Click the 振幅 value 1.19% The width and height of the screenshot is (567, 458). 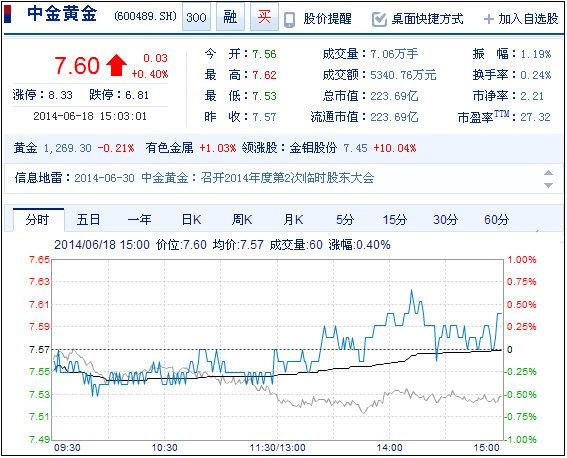pyautogui.click(x=536, y=54)
